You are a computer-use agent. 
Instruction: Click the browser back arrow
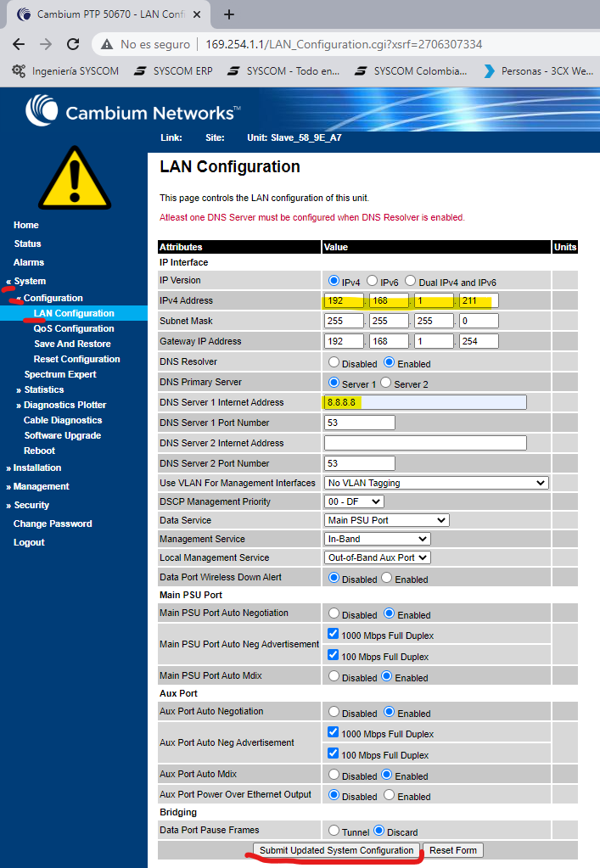point(19,44)
